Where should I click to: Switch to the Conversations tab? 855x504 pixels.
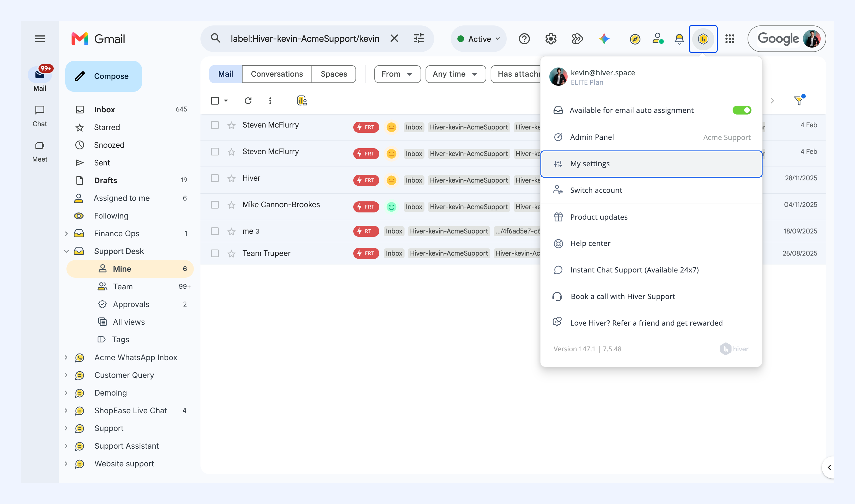(277, 74)
